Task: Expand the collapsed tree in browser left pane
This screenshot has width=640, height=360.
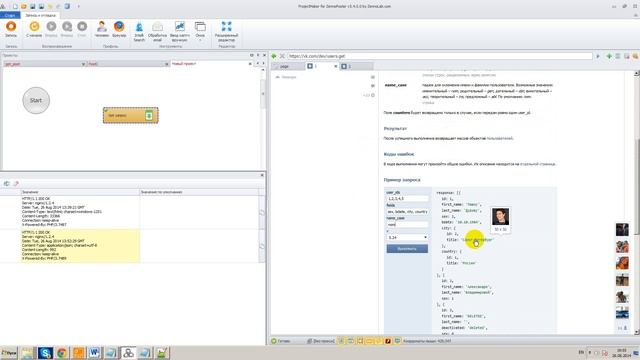Action: (278, 77)
